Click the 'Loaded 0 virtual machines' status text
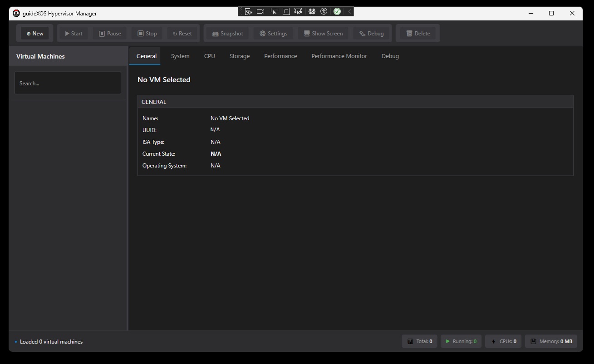This screenshot has height=364, width=594. point(51,342)
